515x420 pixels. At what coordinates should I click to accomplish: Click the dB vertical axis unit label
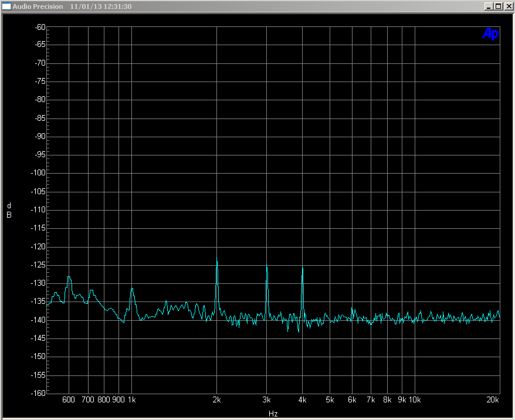click(9, 210)
